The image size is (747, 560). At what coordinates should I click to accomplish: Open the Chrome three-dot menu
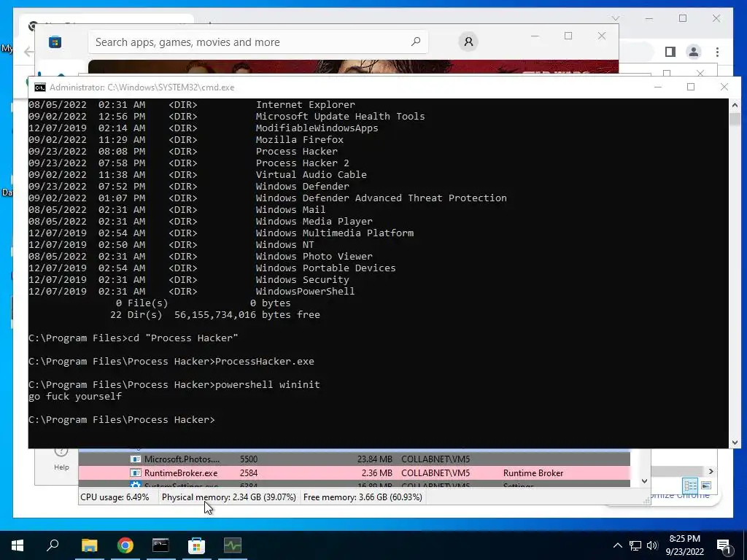pyautogui.click(x=717, y=52)
